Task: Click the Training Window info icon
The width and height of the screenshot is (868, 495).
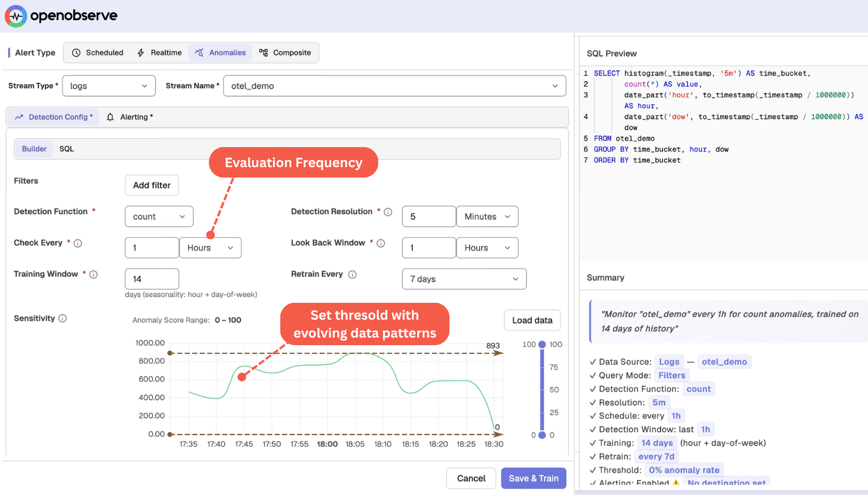Action: click(x=93, y=275)
